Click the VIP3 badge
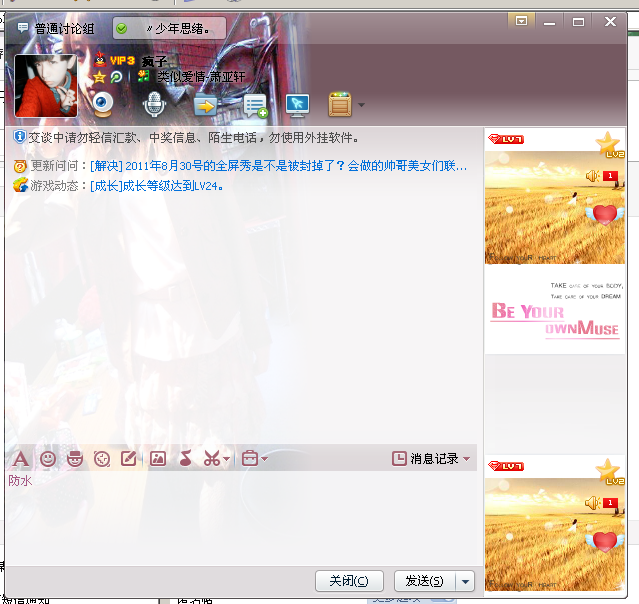 [122, 61]
